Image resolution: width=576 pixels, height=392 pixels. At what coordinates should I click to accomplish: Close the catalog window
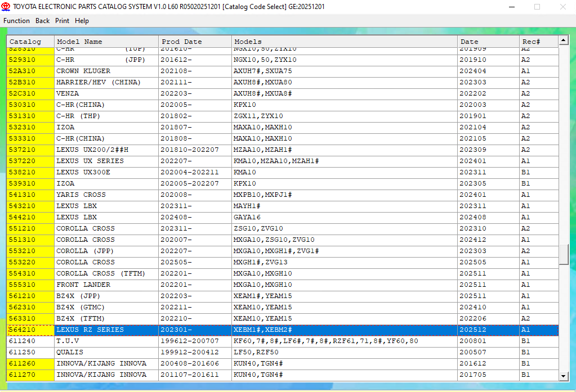click(563, 7)
